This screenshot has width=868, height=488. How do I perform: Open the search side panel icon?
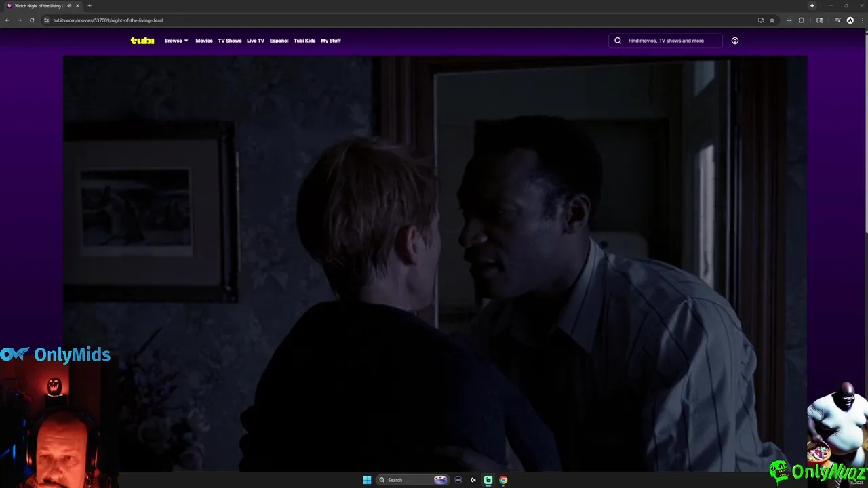[x=819, y=20]
